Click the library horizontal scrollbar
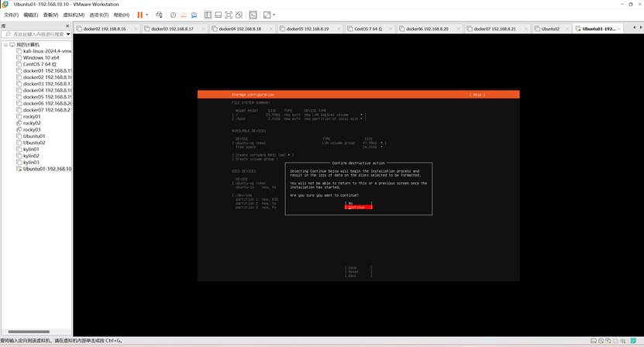This screenshot has width=644, height=347. tap(29, 332)
